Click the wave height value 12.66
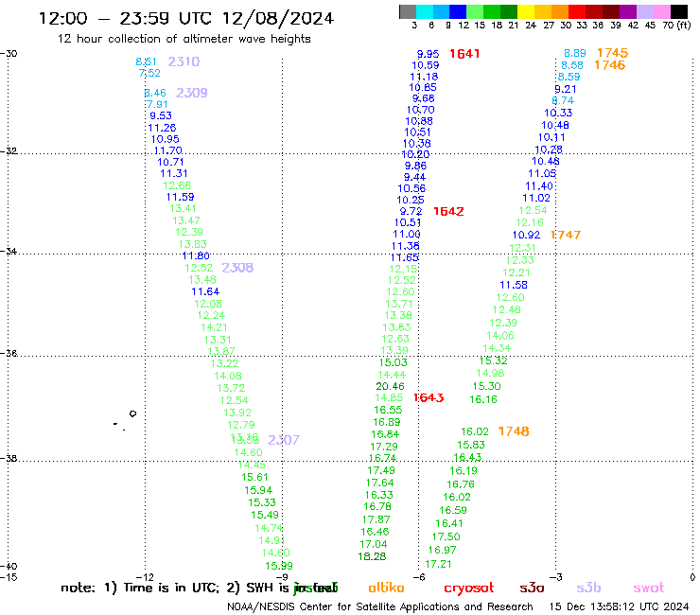Image resolution: width=700 pixels, height=615 pixels. 177,185
